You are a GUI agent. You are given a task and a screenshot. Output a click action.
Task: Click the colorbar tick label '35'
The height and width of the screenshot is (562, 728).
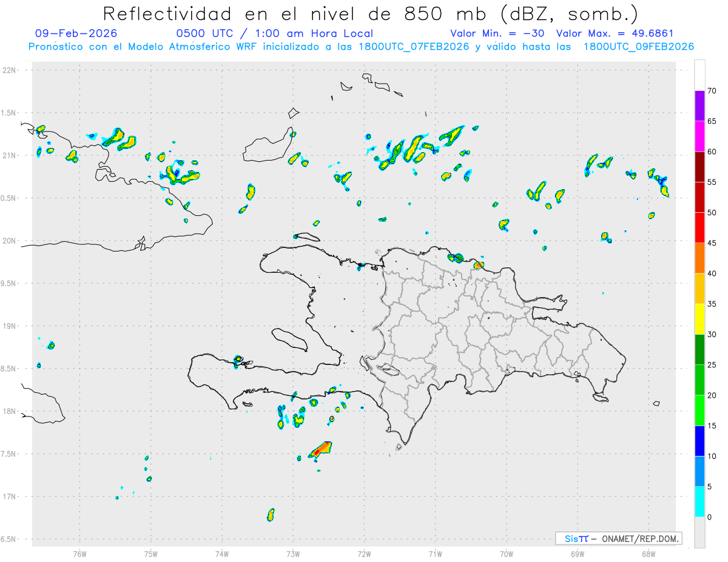(712, 304)
